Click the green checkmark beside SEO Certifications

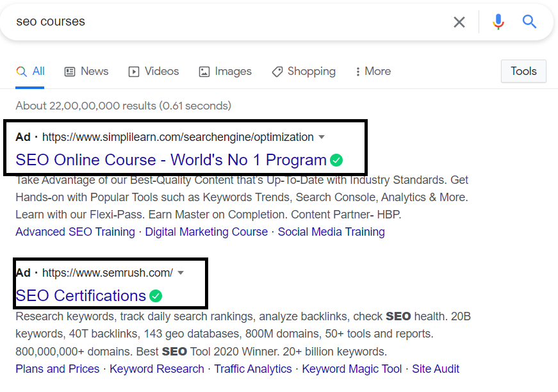point(156,296)
